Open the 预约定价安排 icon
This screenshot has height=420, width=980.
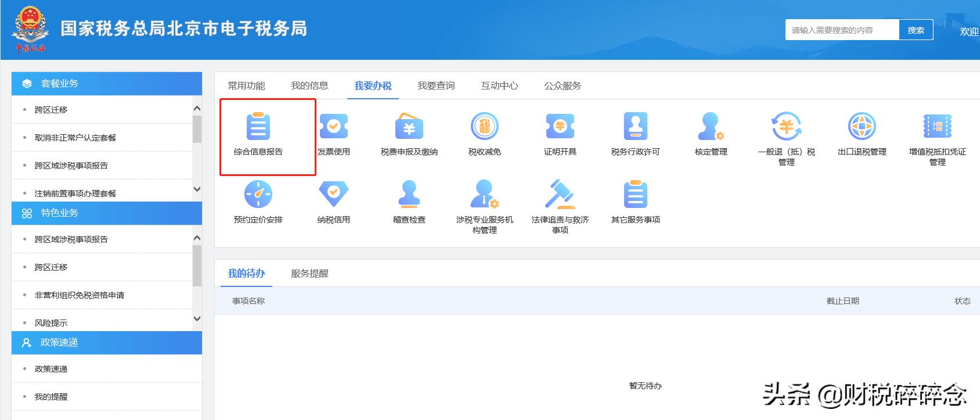[258, 194]
